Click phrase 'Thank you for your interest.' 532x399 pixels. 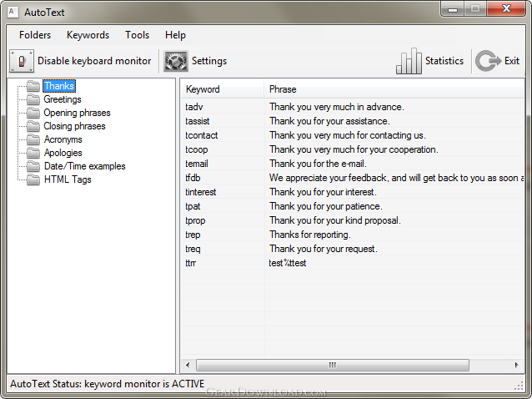tap(323, 192)
